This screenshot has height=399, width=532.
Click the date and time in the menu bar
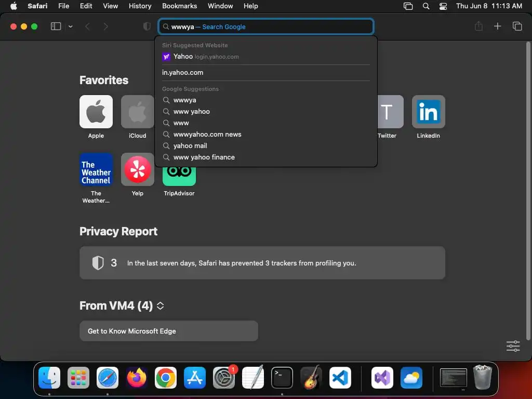489,6
